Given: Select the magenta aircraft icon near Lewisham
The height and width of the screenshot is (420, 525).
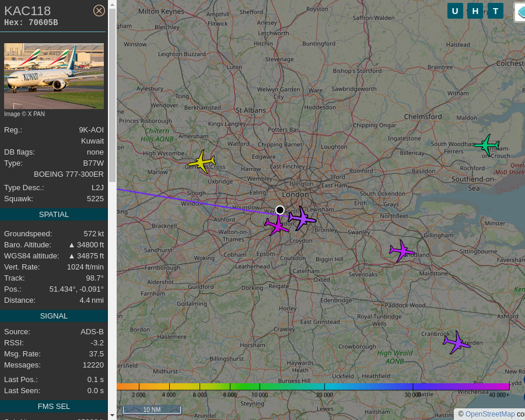Looking at the screenshot, I should point(302,218).
